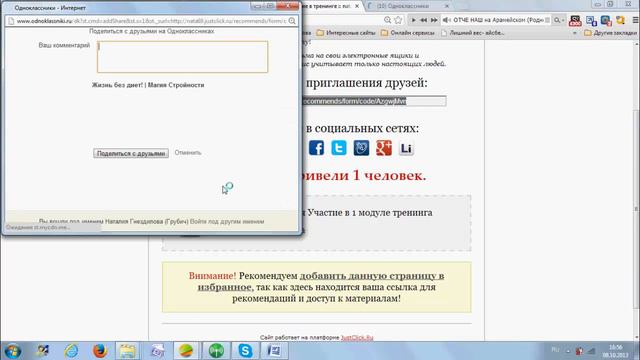Click the play button in browser music player

(413, 20)
